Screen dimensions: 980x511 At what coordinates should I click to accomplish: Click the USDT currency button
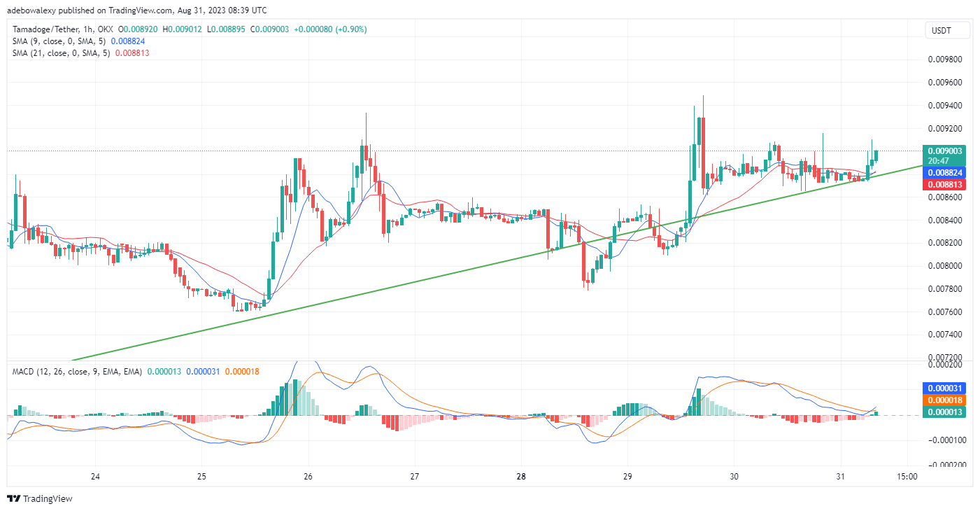948,30
